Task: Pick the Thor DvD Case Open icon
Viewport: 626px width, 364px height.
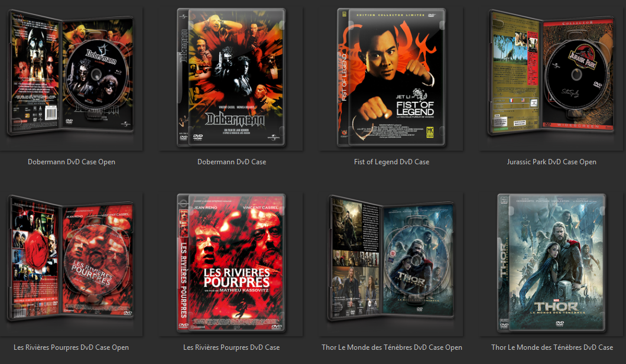Action: (391, 259)
